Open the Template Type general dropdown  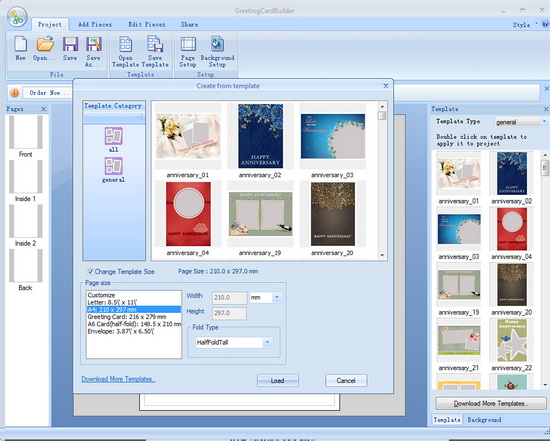pos(544,122)
